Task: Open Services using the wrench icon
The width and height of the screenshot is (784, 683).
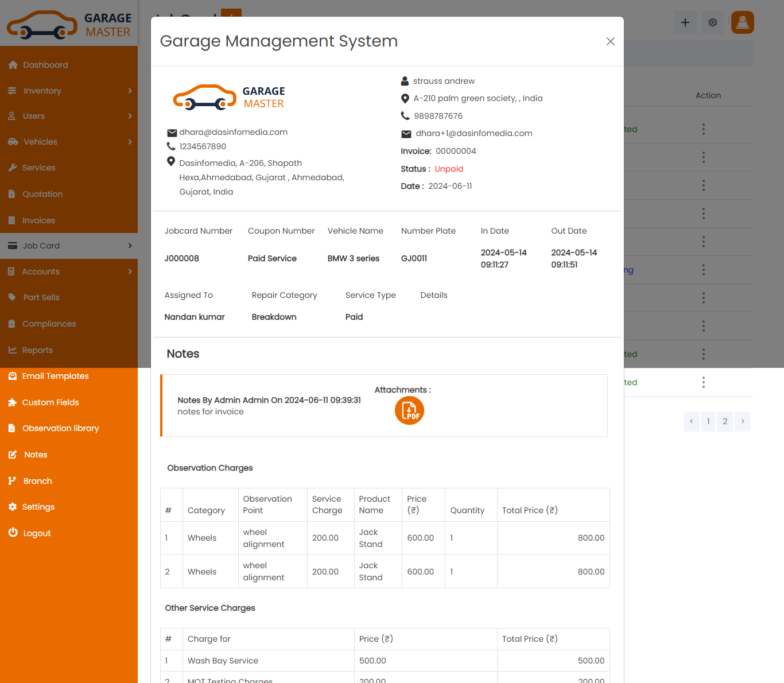Action: click(x=13, y=168)
